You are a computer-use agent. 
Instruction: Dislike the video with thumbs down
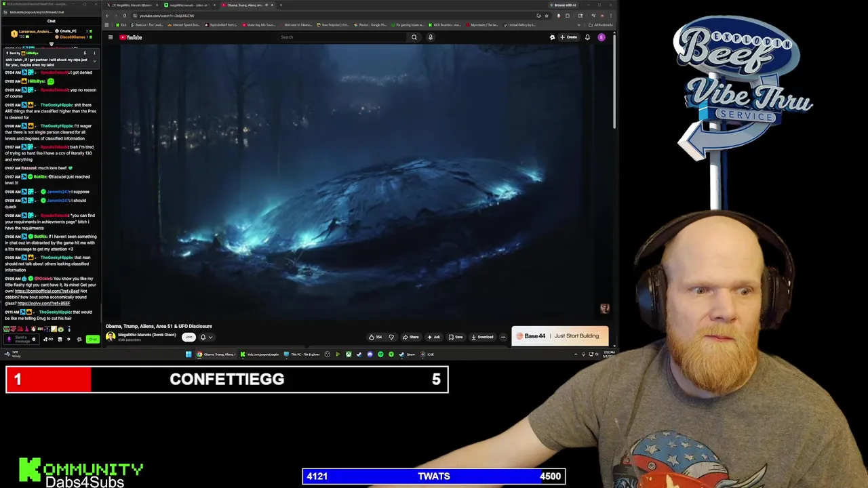pyautogui.click(x=391, y=337)
